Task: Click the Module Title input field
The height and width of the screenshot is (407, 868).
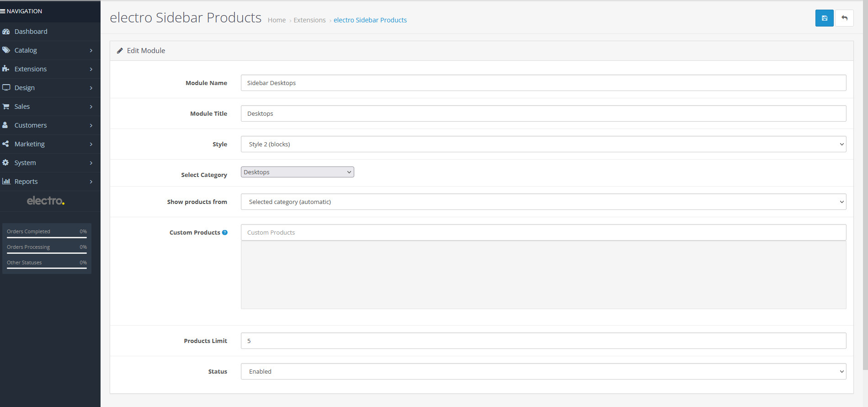Action: 543,113
